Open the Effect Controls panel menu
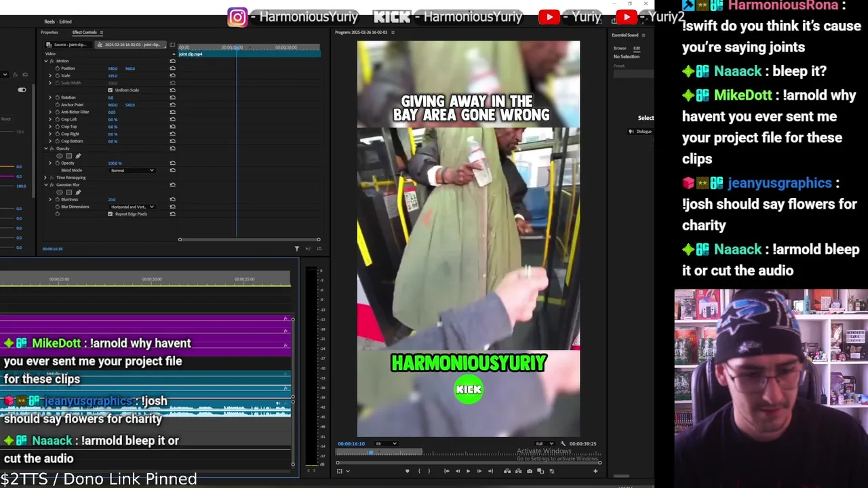 click(102, 33)
